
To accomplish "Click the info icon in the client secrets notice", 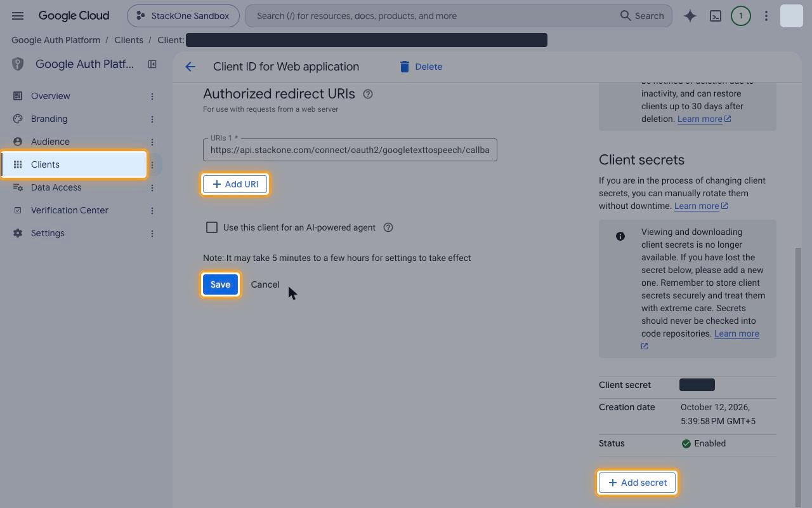I will pyautogui.click(x=620, y=236).
